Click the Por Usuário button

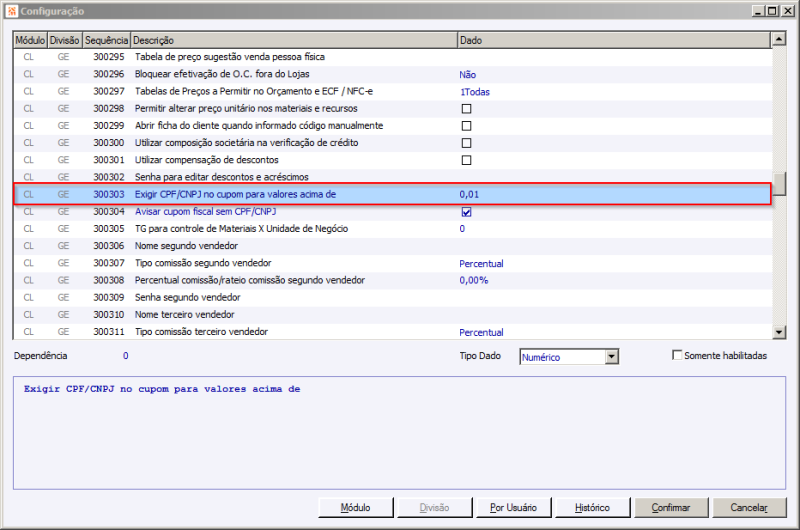tap(513, 508)
